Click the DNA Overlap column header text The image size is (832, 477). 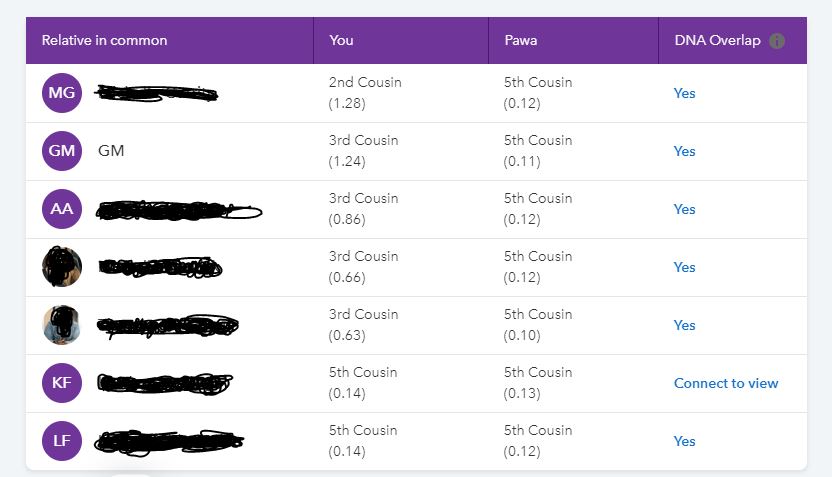(717, 41)
